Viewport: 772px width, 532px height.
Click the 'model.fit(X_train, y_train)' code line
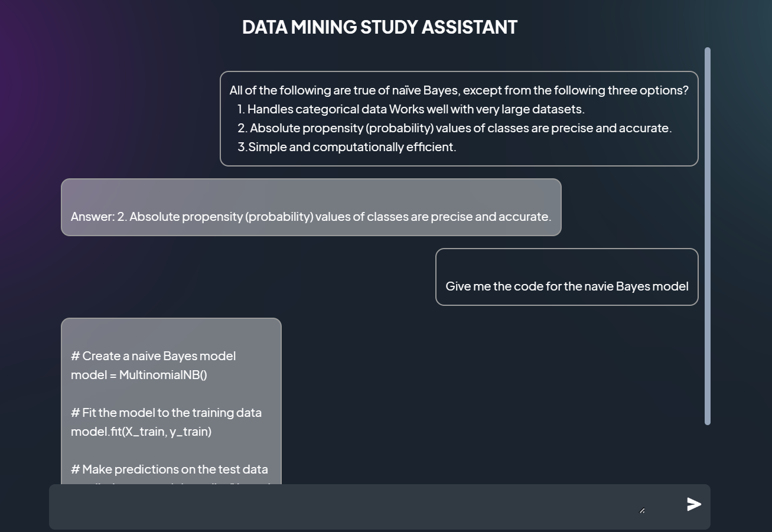(x=141, y=431)
